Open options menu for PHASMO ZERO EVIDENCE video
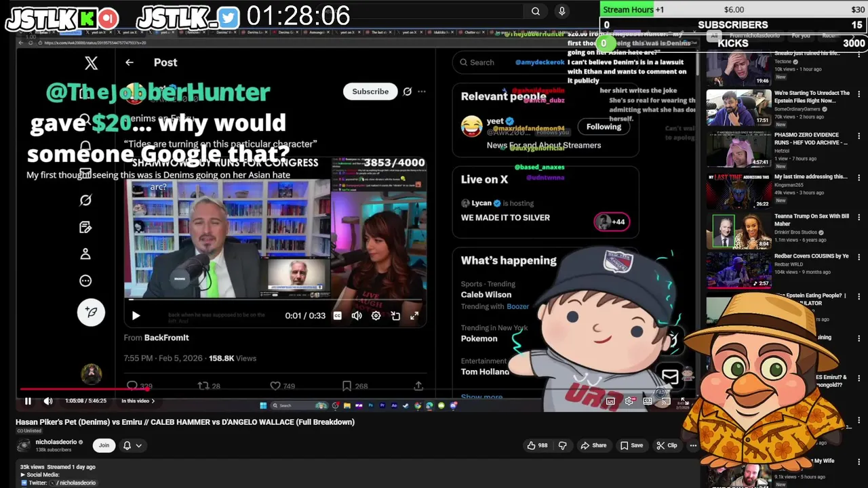868x488 pixels. tap(859, 137)
